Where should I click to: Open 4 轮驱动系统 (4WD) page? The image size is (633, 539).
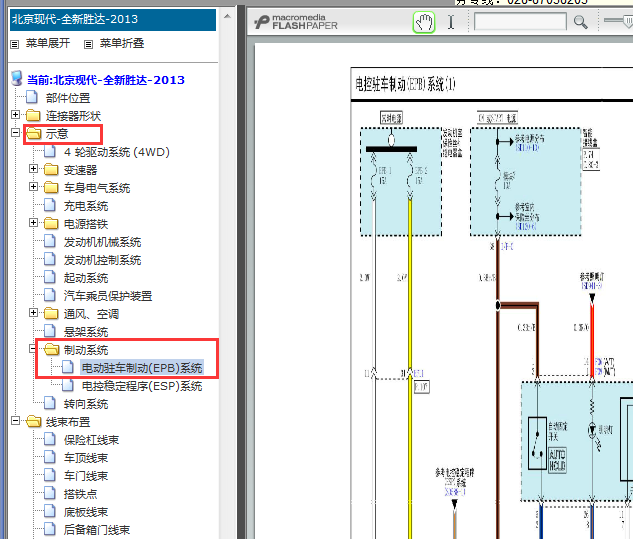click(x=117, y=152)
